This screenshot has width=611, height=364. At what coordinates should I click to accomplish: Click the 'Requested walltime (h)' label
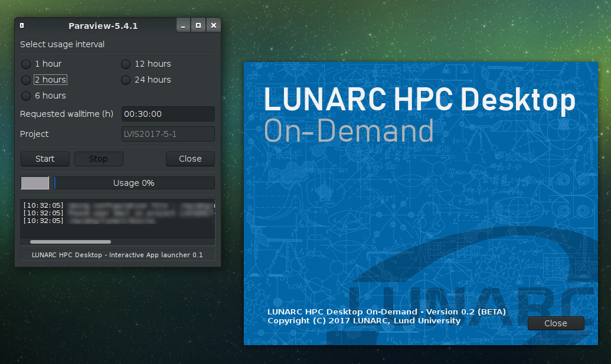[x=67, y=114]
